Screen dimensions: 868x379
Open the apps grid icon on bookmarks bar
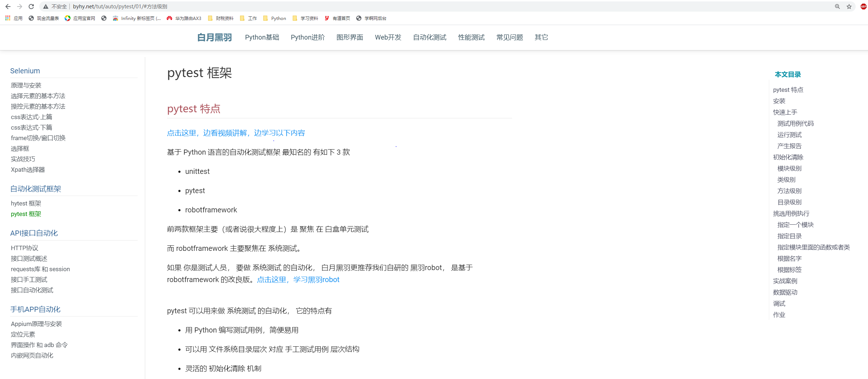(8, 18)
